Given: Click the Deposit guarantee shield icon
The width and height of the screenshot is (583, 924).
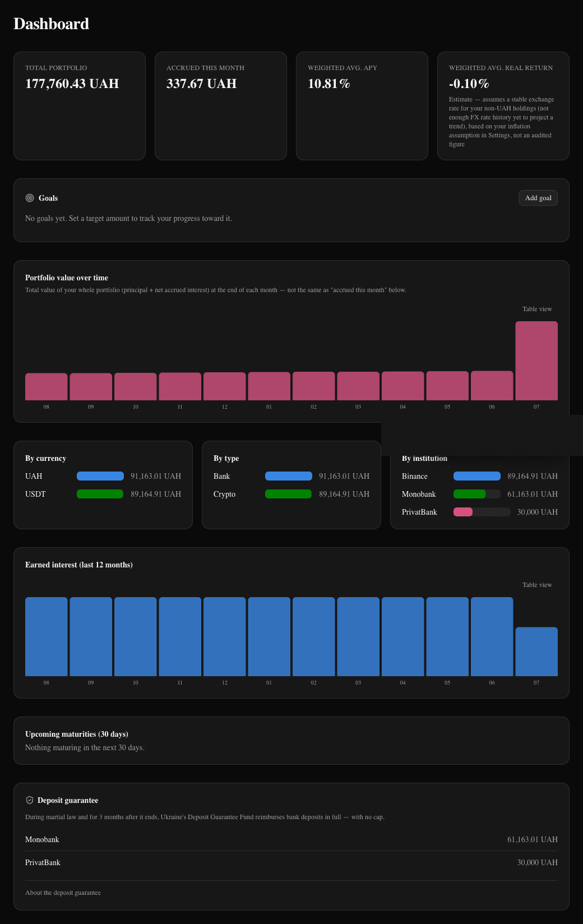Looking at the screenshot, I should 30,800.
